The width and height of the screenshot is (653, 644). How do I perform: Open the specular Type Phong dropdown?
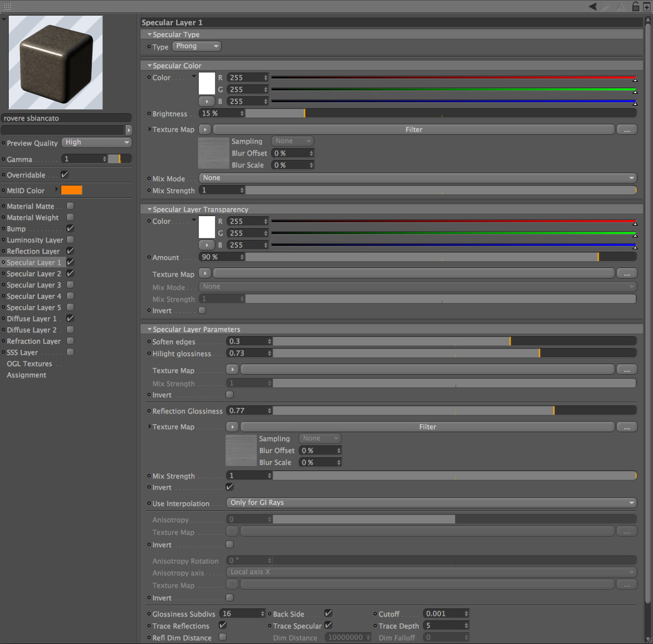pyautogui.click(x=197, y=46)
